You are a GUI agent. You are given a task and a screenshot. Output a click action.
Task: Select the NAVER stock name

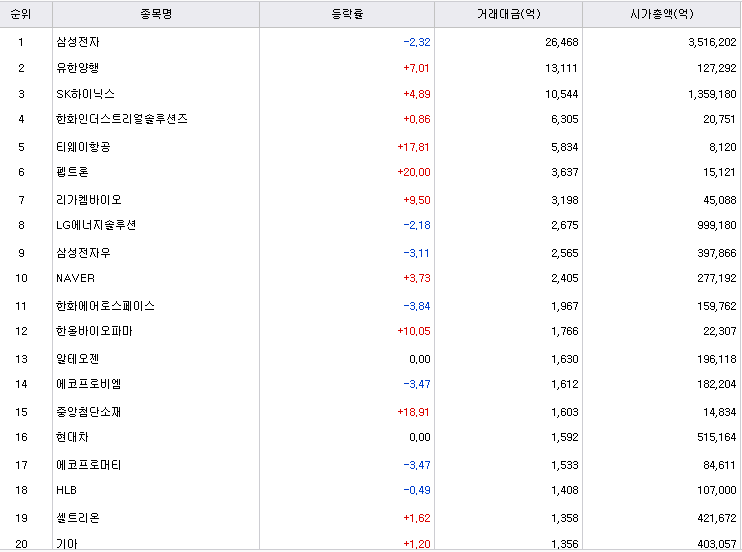(x=76, y=278)
